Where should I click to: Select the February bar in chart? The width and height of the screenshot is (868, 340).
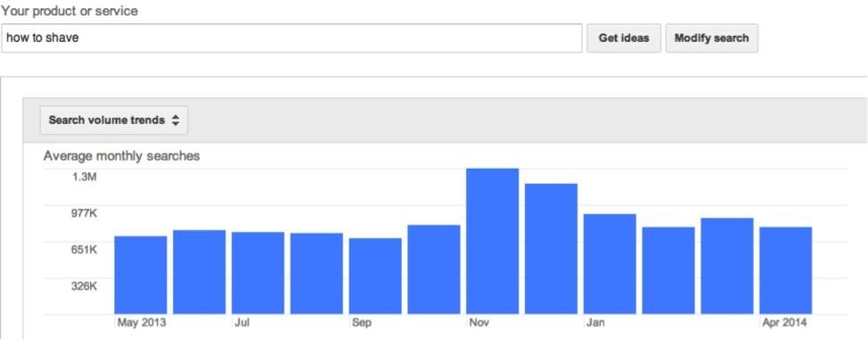(x=668, y=270)
